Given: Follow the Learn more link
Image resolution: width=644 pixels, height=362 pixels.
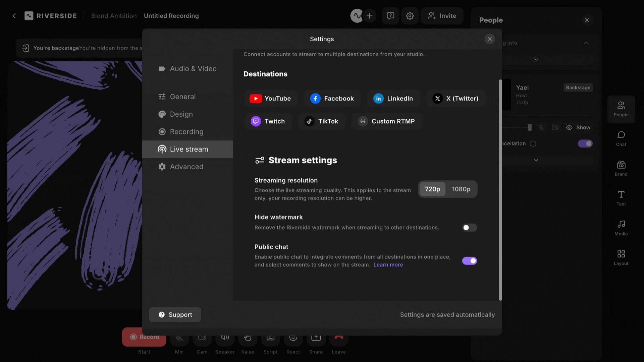Looking at the screenshot, I should tap(388, 265).
